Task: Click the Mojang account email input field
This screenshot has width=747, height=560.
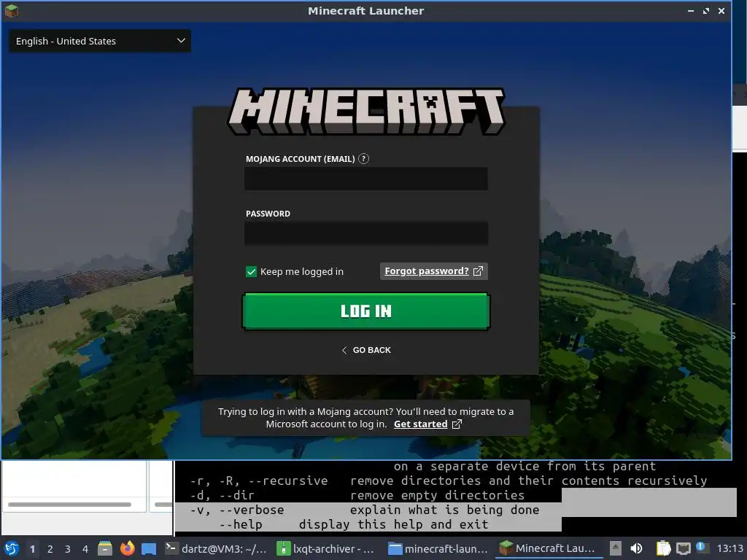Action: [x=366, y=179]
